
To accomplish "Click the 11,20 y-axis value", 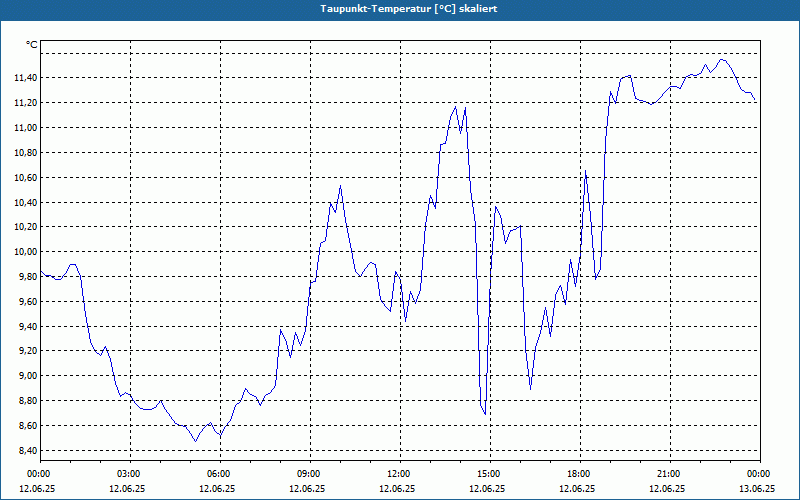I will (26, 103).
